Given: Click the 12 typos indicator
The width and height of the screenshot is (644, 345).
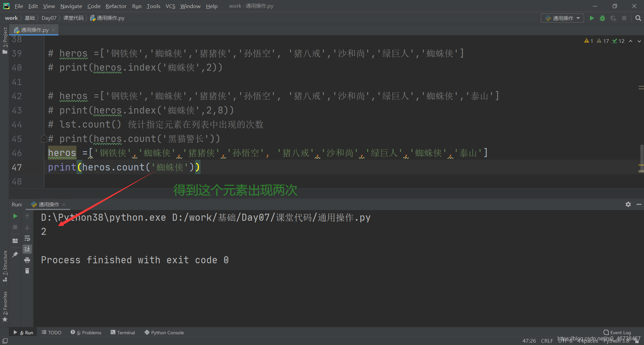Looking at the screenshot, I should click(x=618, y=41).
